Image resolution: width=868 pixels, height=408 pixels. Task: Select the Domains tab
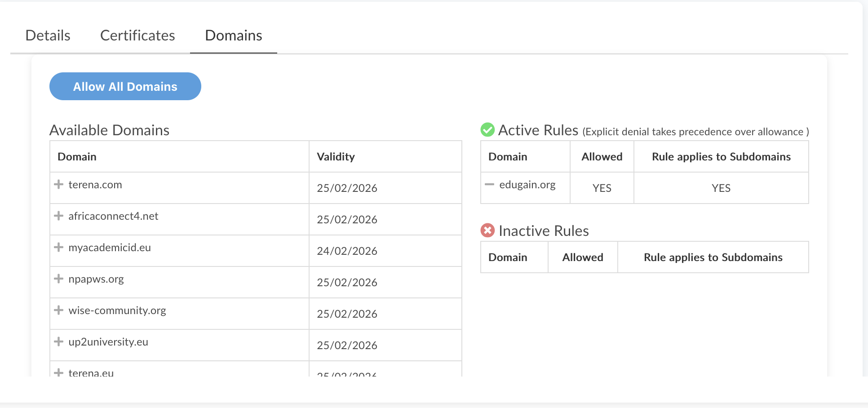click(x=233, y=35)
